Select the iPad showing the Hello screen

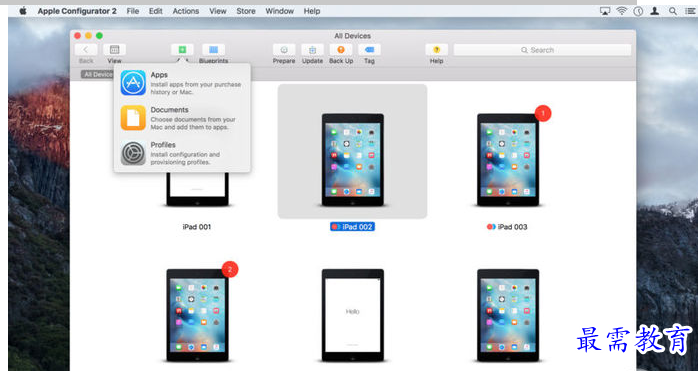[x=353, y=315]
